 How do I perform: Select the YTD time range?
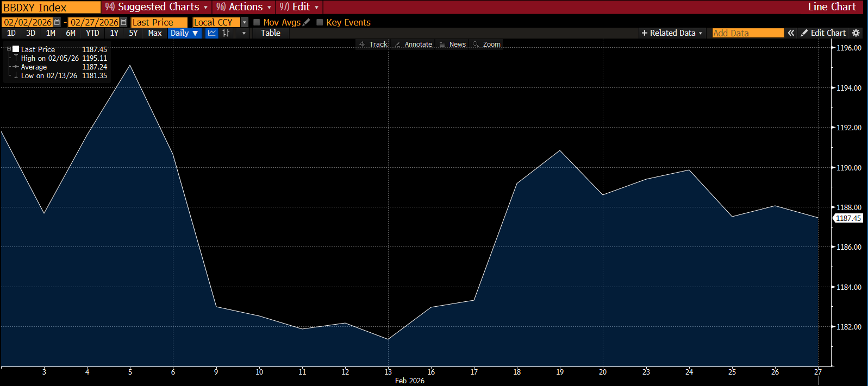(92, 33)
